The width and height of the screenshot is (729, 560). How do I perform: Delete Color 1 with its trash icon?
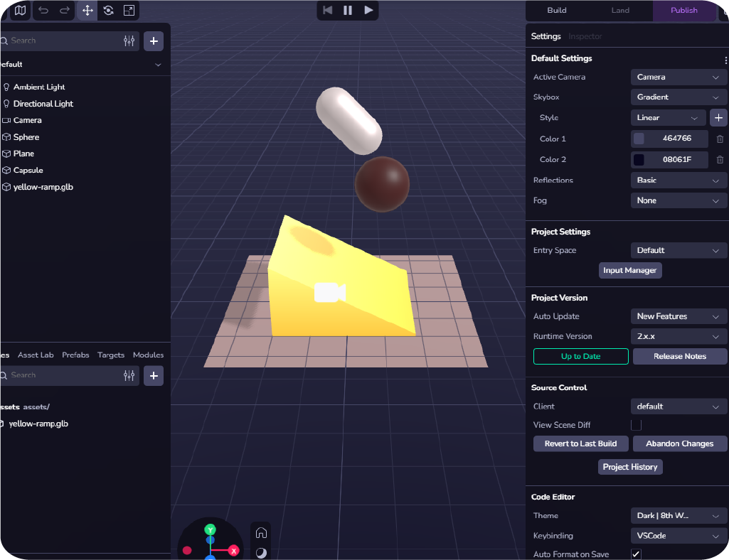(720, 139)
